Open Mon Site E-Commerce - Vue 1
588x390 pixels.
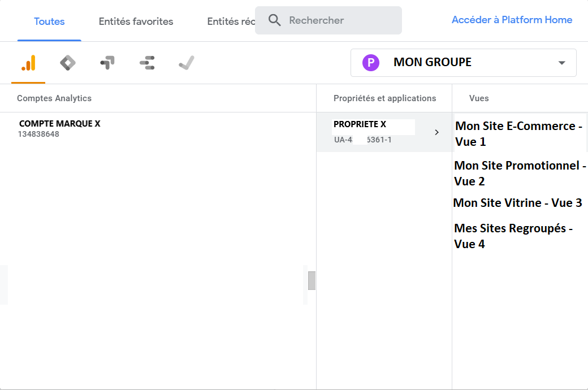click(518, 133)
